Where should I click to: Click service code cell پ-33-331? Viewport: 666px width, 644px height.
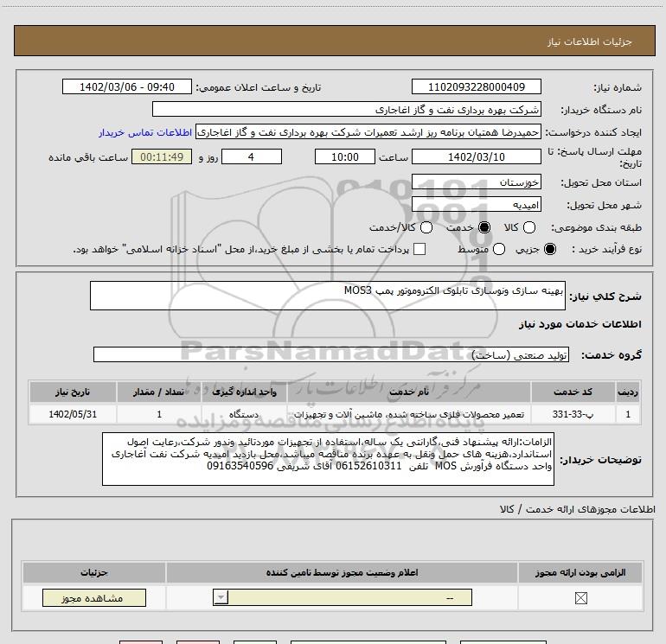coord(573,414)
